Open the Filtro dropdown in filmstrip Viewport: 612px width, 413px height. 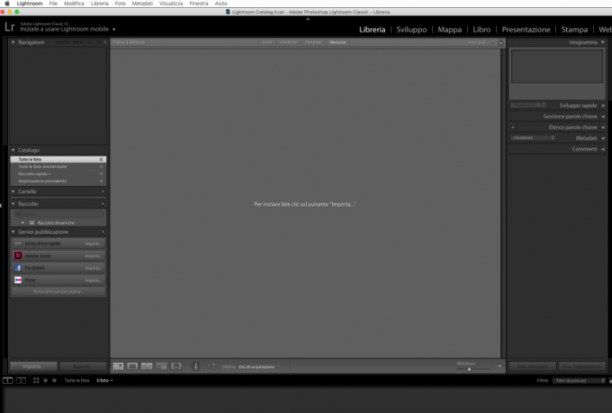(579, 381)
